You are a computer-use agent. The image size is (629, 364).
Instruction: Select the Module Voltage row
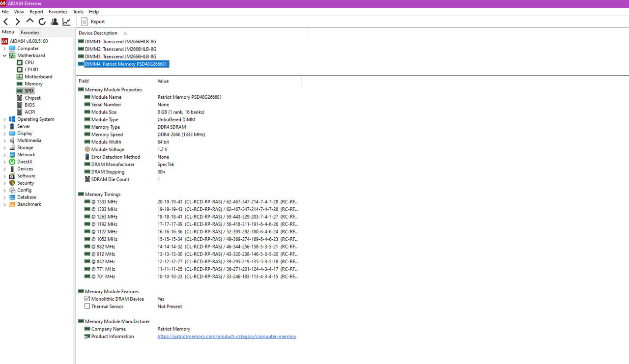(189, 149)
